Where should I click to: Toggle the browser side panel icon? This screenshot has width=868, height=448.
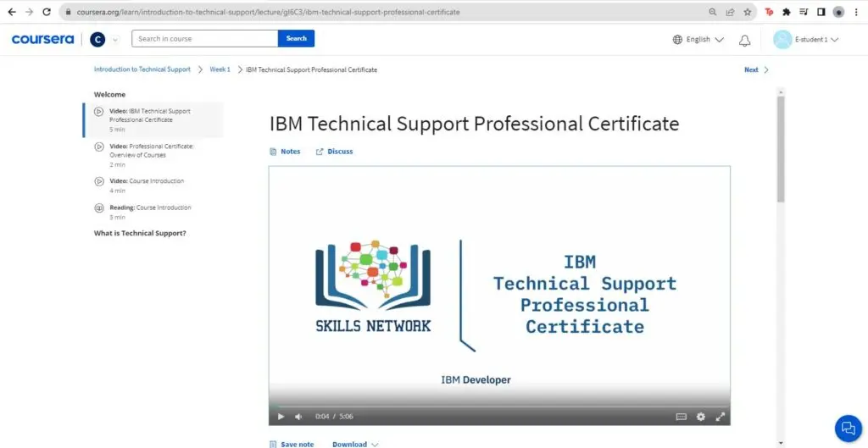click(x=821, y=12)
